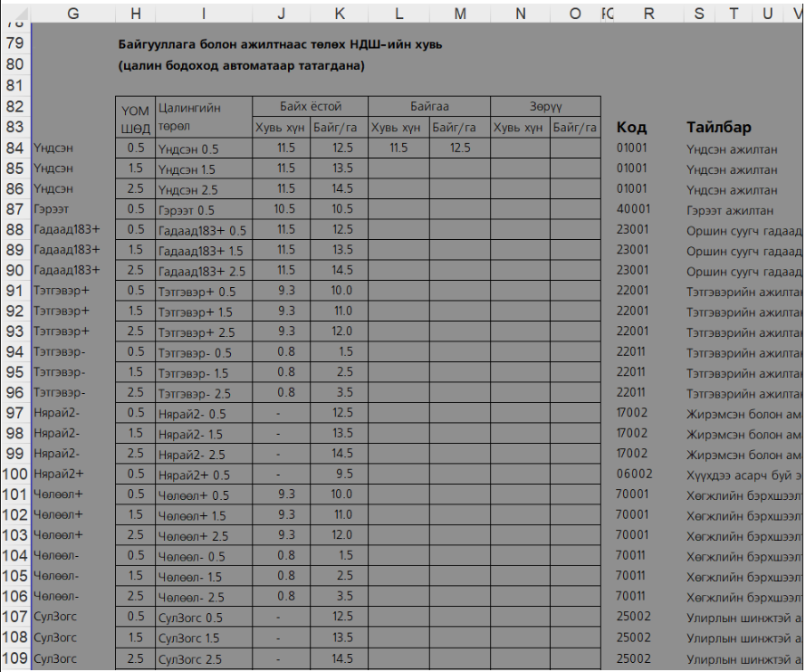Select the 'Гэрээт ажилтан' description cell

pos(730,210)
